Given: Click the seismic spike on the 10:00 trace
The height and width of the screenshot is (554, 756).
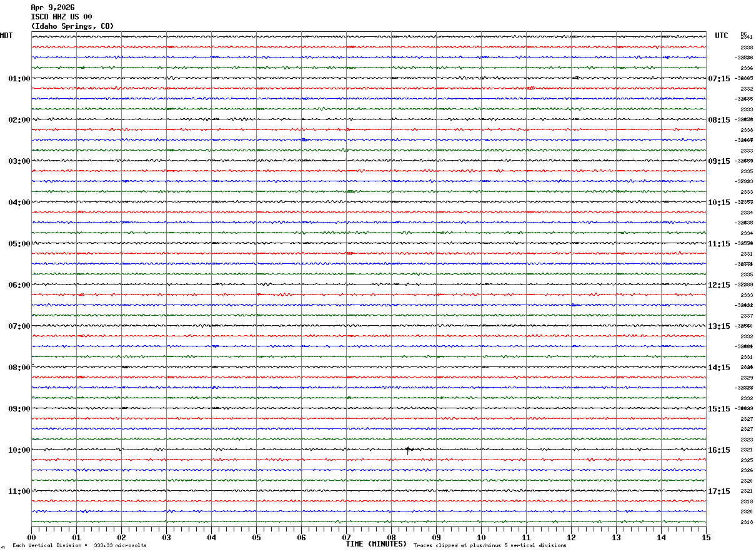Looking at the screenshot, I should click(408, 450).
